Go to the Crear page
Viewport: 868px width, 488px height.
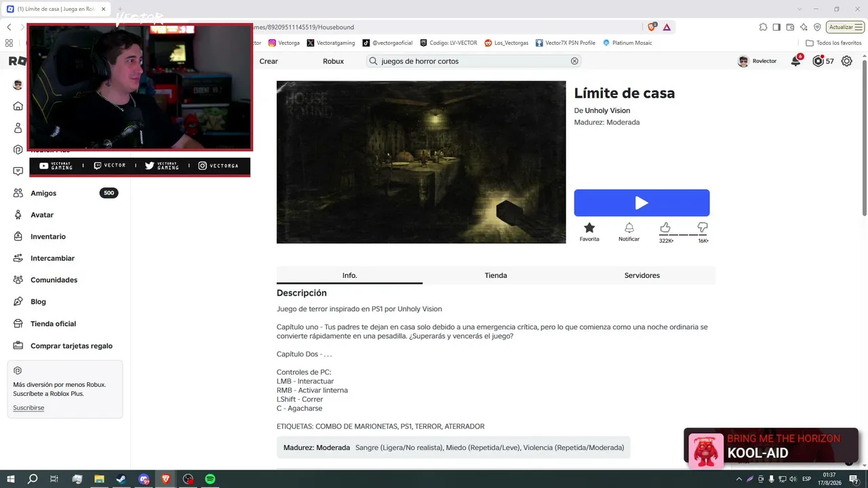269,61
